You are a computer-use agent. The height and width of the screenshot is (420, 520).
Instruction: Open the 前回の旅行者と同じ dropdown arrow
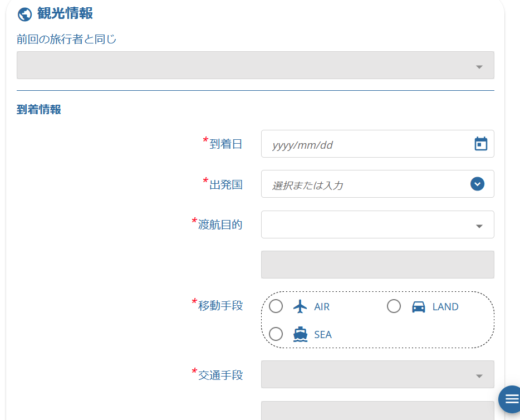pyautogui.click(x=479, y=66)
